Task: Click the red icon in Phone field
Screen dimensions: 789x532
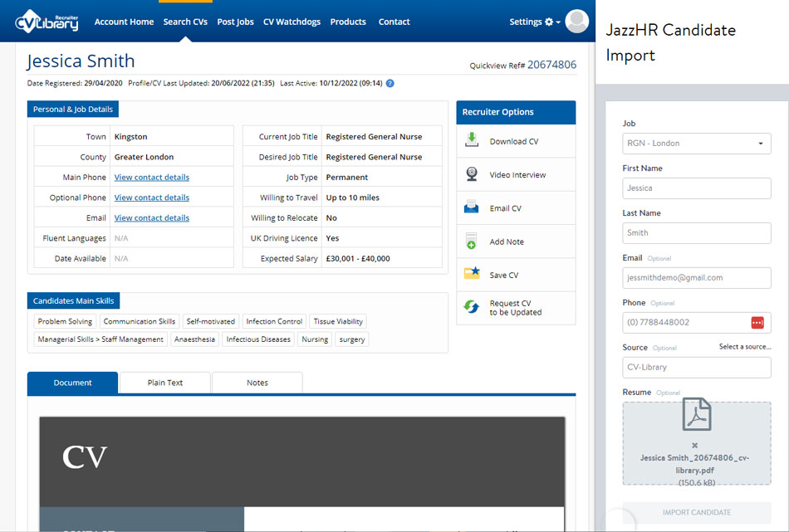Action: pos(757,322)
